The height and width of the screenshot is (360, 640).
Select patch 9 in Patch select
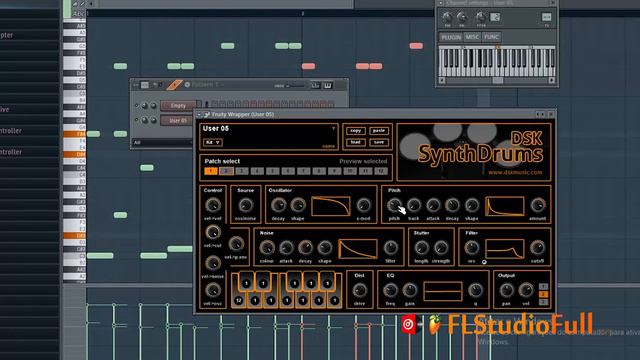click(x=334, y=171)
